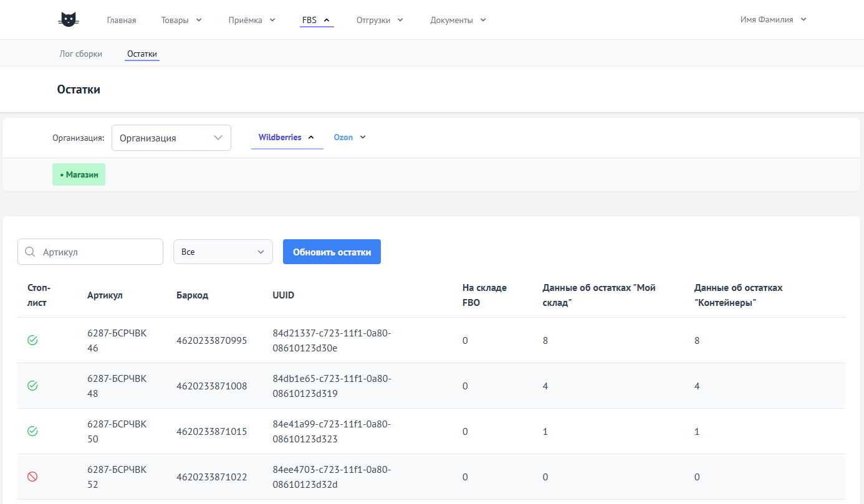Click article 6287-БСРЧВК 46
This screenshot has width=864, height=504.
(x=117, y=341)
